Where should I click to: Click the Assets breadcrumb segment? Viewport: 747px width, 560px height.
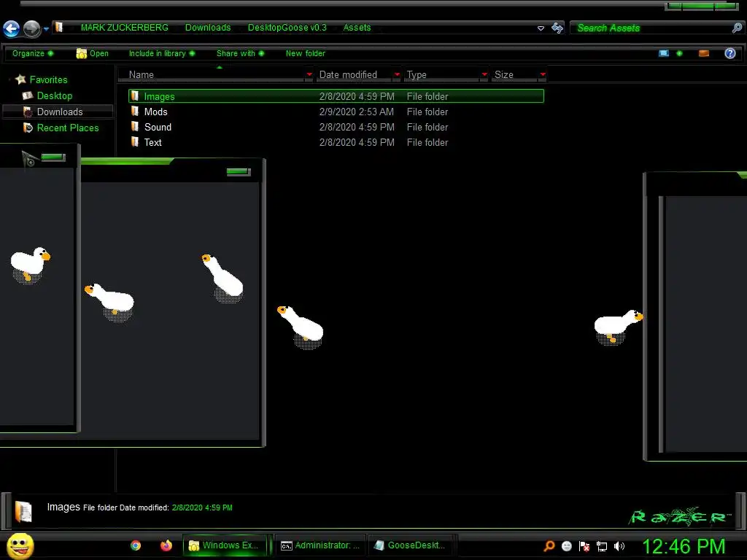357,28
